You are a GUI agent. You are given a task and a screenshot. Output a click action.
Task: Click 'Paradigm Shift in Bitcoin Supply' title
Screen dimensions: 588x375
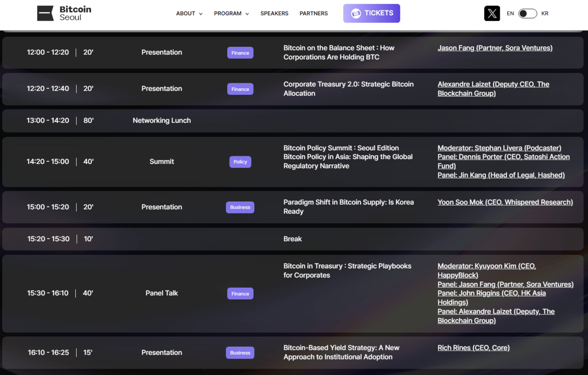tap(349, 207)
